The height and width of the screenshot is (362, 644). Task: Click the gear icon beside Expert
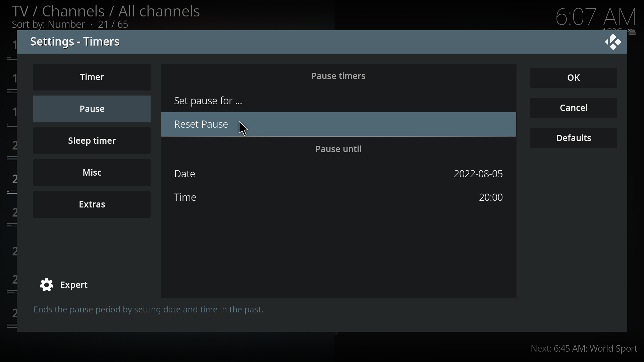coord(47,285)
